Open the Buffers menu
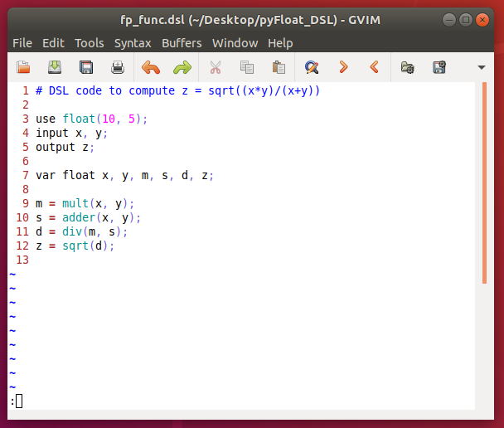This screenshot has height=428, width=504. 182,43
